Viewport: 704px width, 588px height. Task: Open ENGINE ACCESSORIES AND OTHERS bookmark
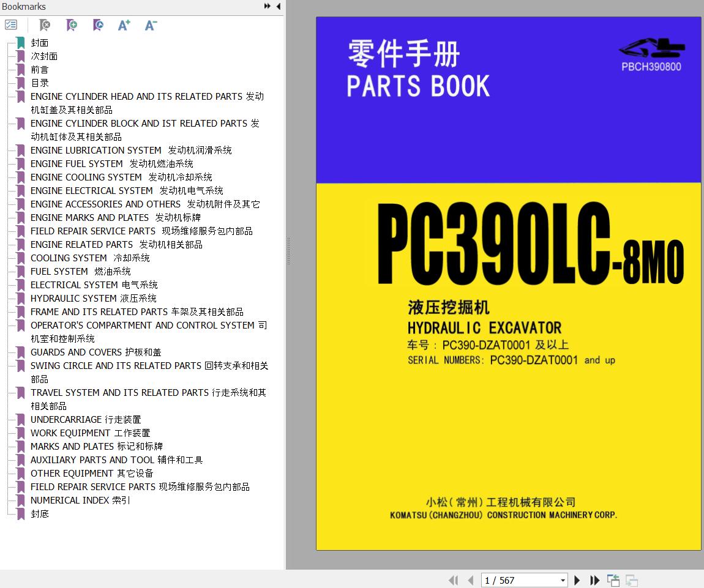pos(145,204)
